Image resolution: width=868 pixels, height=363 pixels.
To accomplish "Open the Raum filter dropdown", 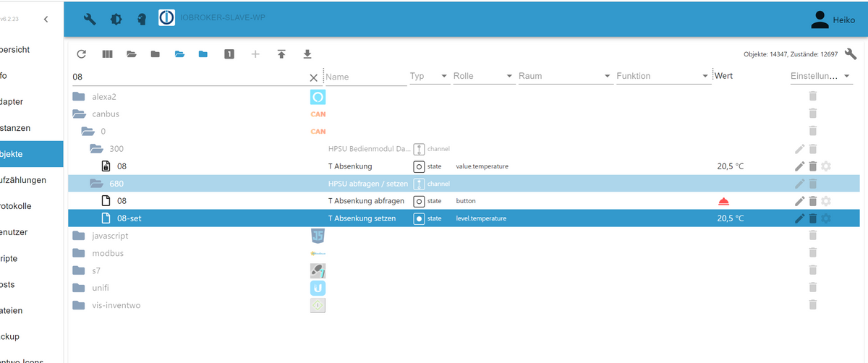I will pos(565,77).
